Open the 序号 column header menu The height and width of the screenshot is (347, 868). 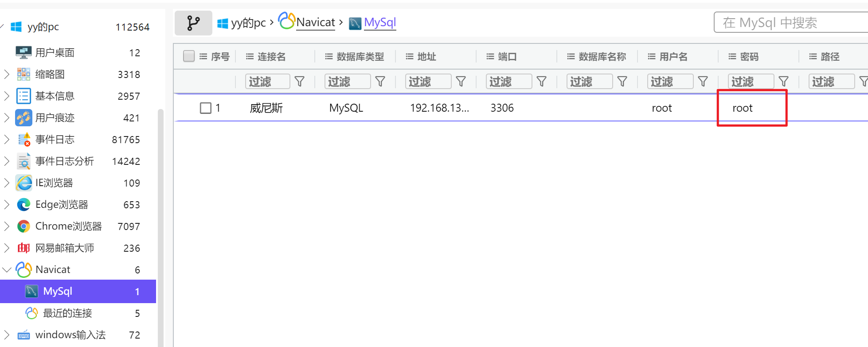tap(203, 56)
